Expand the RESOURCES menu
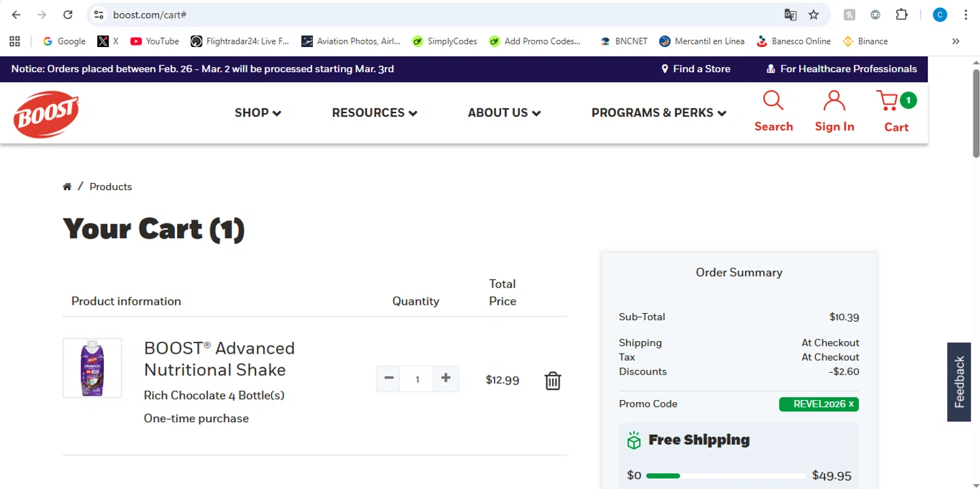The height and width of the screenshot is (489, 980). tap(374, 112)
